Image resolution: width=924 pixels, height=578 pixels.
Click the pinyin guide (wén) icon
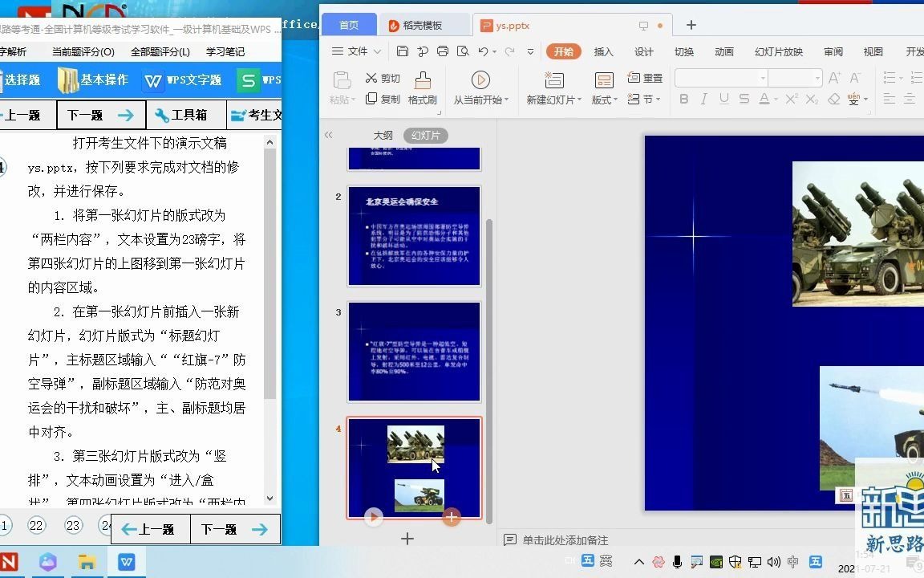tap(853, 100)
